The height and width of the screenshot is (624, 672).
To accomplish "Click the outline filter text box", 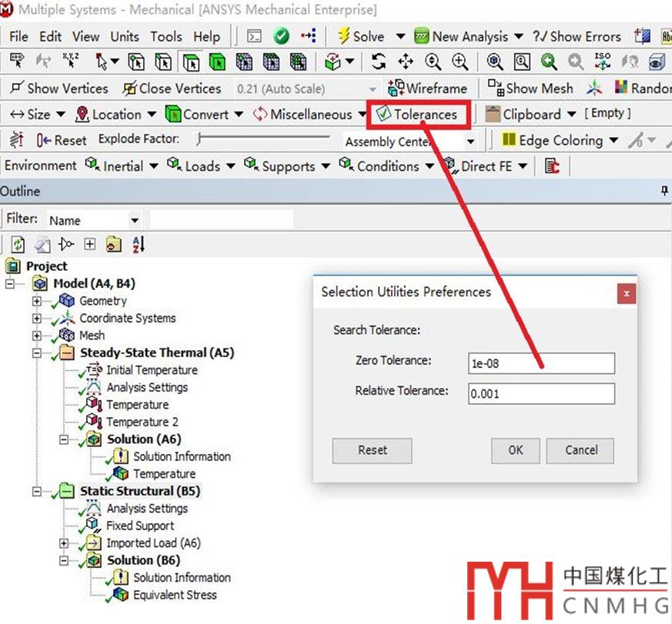I will (222, 220).
